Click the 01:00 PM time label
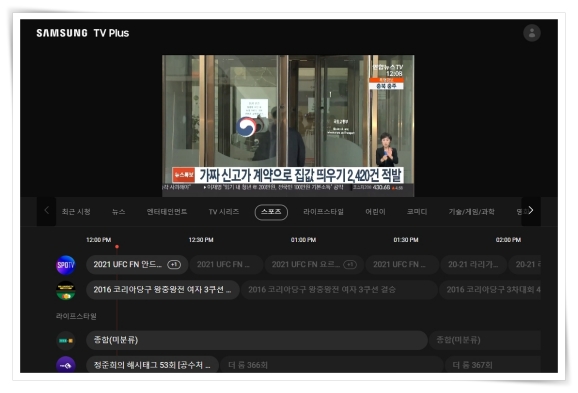The image size is (578, 393). (303, 240)
